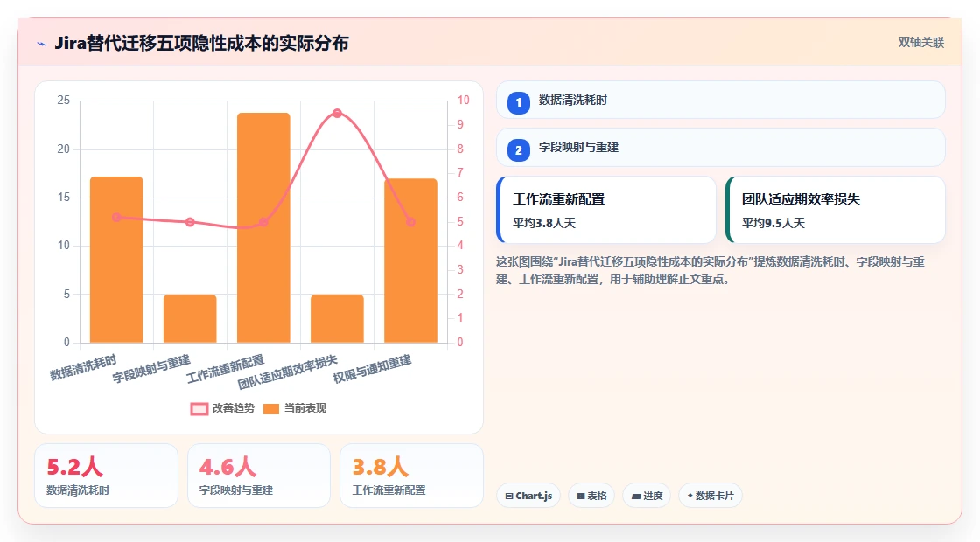Open the 工作流重新配置 card

tap(606, 210)
